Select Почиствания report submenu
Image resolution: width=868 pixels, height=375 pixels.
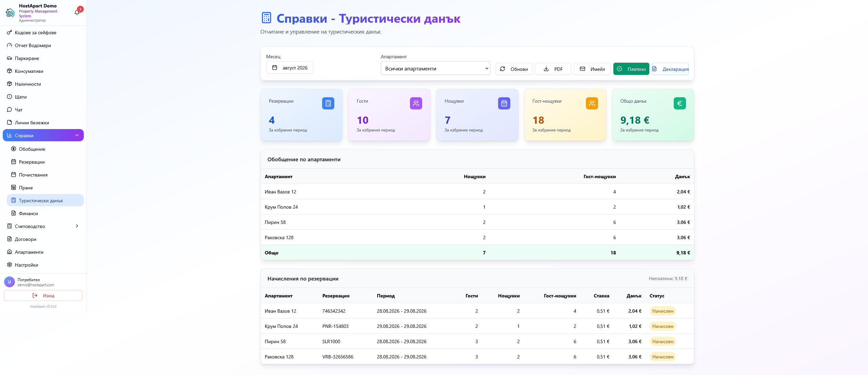click(x=45, y=175)
